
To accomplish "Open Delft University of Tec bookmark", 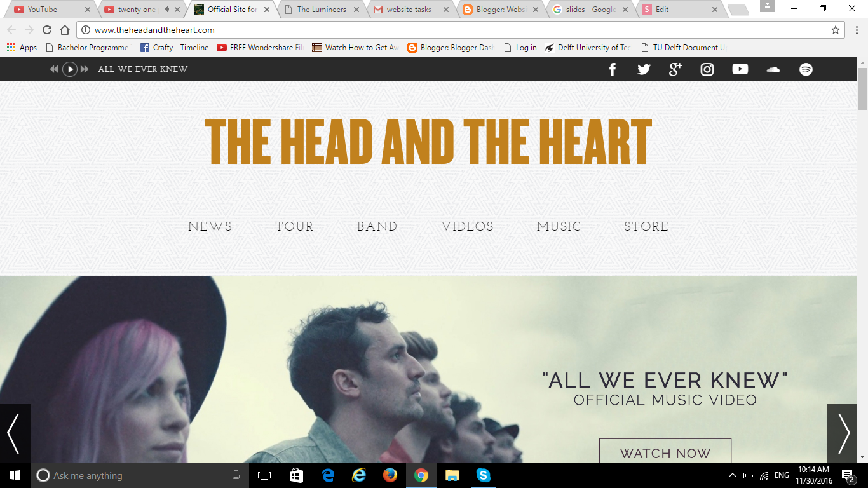I will point(588,48).
